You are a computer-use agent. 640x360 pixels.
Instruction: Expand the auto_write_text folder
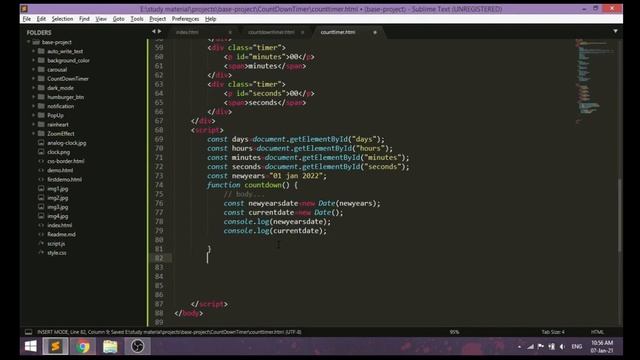[x=33, y=51]
